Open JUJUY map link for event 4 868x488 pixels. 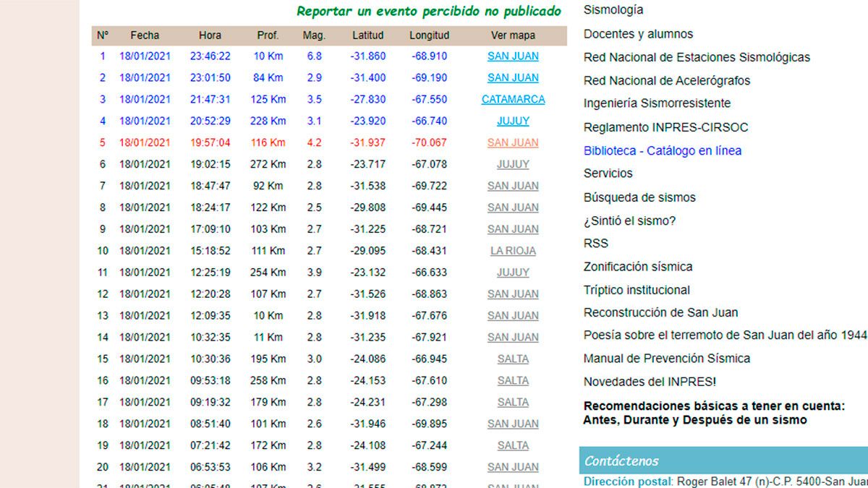(x=513, y=121)
